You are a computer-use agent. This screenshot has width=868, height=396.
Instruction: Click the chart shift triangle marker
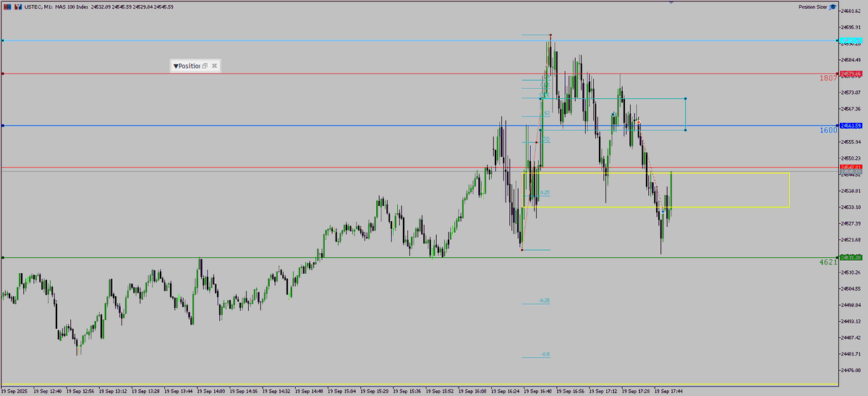[671, 3]
